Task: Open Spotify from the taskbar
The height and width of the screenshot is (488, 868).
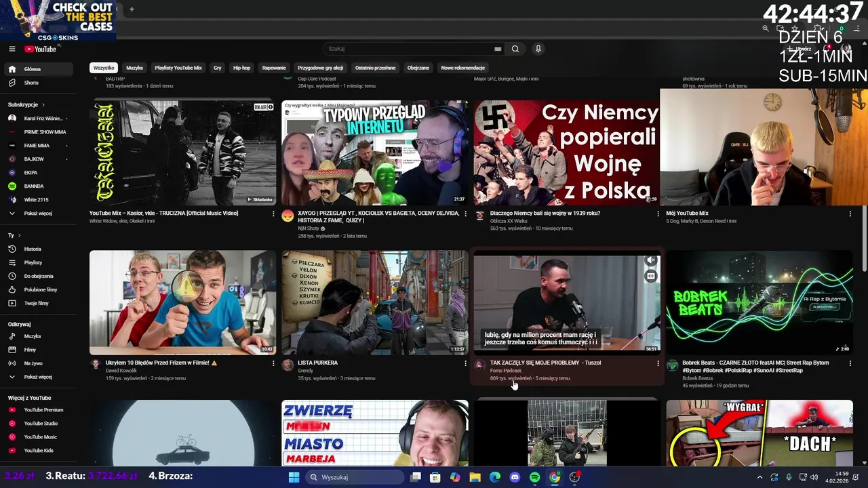Action: [x=534, y=477]
